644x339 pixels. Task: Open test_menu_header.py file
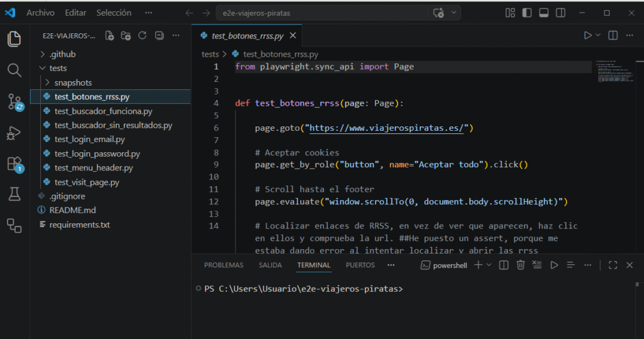coord(110,168)
